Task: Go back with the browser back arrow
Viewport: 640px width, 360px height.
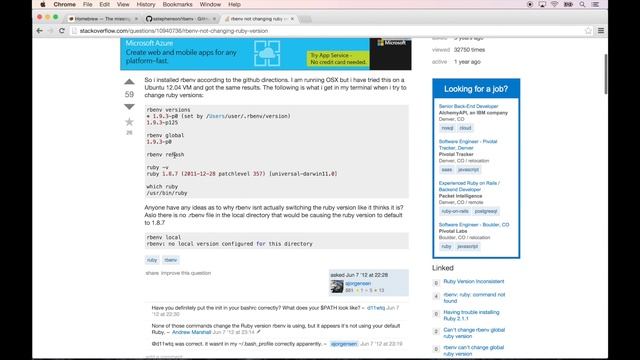Action: point(40,31)
